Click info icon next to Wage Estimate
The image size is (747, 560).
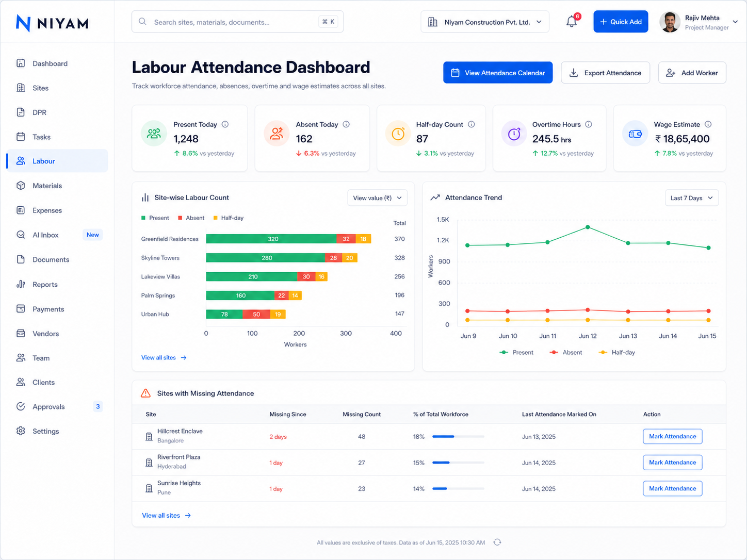click(x=708, y=124)
